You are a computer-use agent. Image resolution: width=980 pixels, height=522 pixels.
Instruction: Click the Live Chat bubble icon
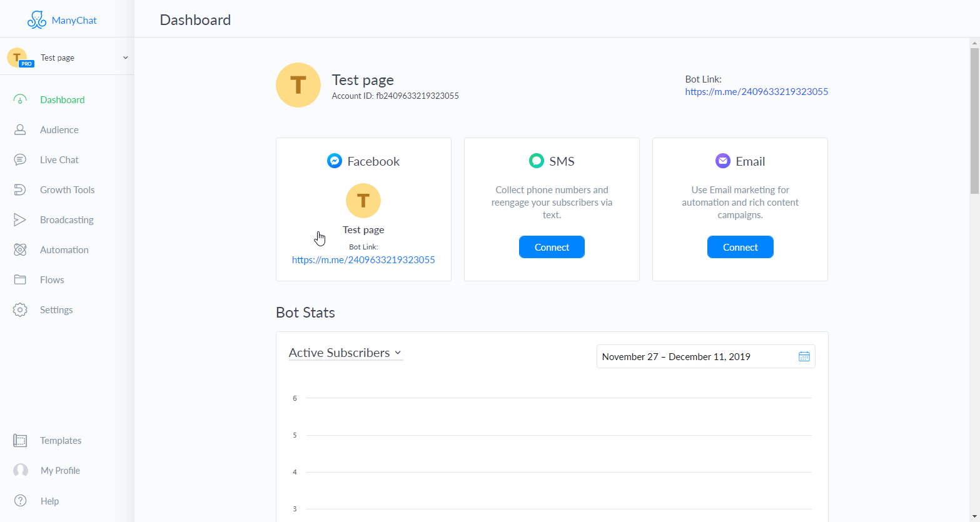[x=20, y=160]
